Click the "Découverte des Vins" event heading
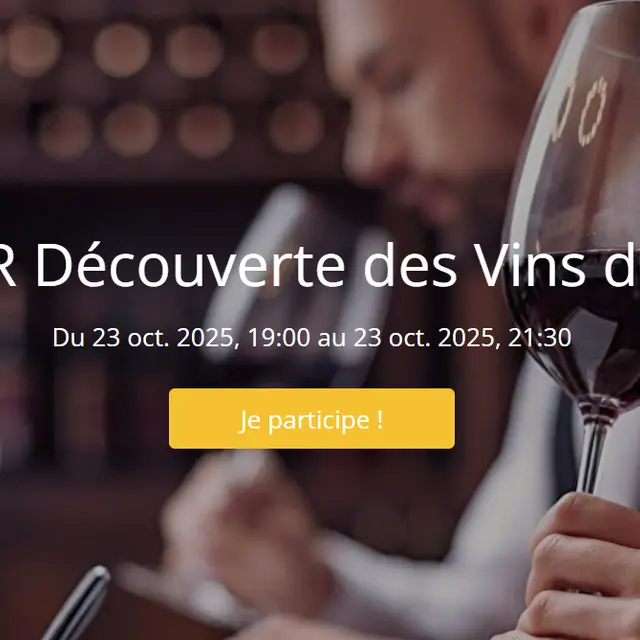Image resolution: width=640 pixels, height=640 pixels. coord(320,264)
